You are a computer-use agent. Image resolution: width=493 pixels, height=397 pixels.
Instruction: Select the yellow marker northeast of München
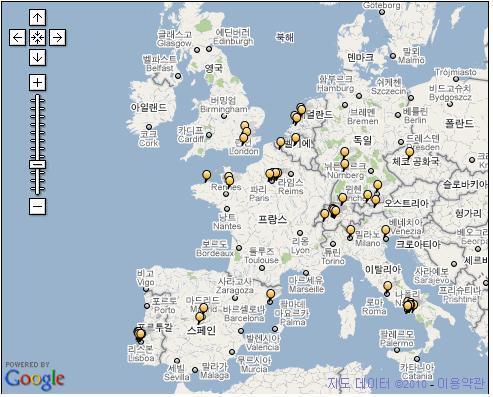point(377,185)
